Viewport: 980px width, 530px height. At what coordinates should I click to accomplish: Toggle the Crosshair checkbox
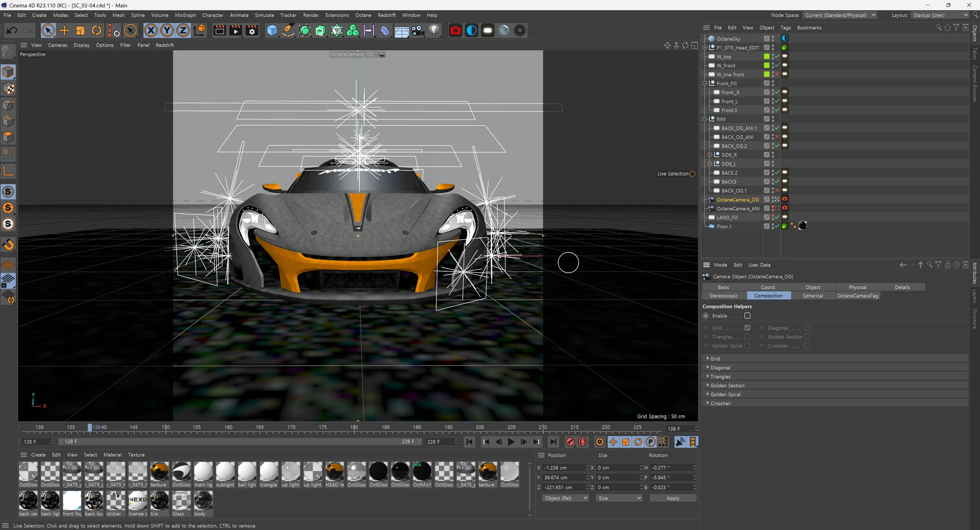807,346
